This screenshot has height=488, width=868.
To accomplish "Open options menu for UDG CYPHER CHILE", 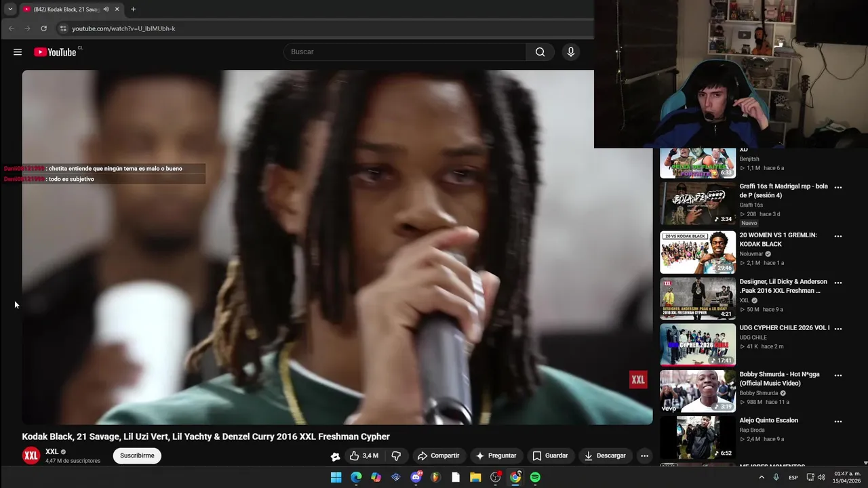I will tap(838, 329).
